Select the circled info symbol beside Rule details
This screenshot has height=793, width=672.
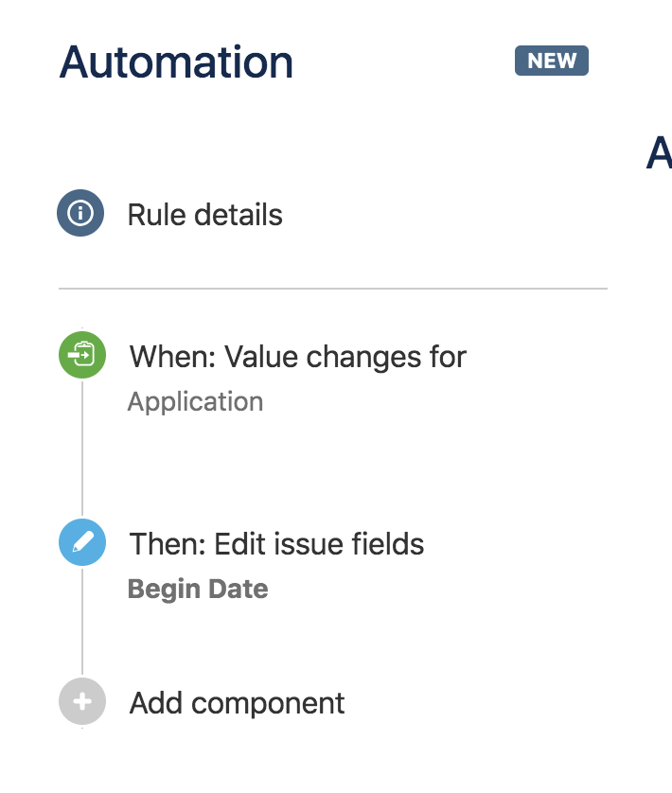click(82, 215)
